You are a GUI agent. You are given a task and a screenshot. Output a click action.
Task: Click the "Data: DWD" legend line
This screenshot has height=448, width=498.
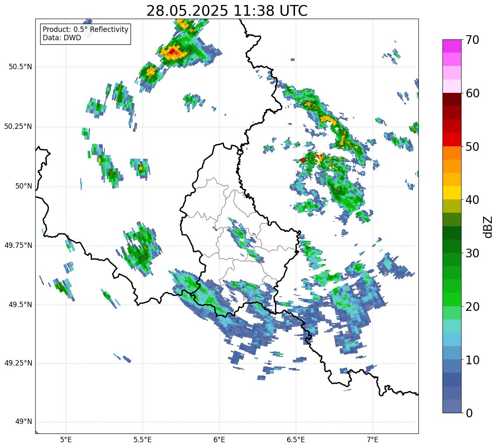pyautogui.click(x=62, y=38)
